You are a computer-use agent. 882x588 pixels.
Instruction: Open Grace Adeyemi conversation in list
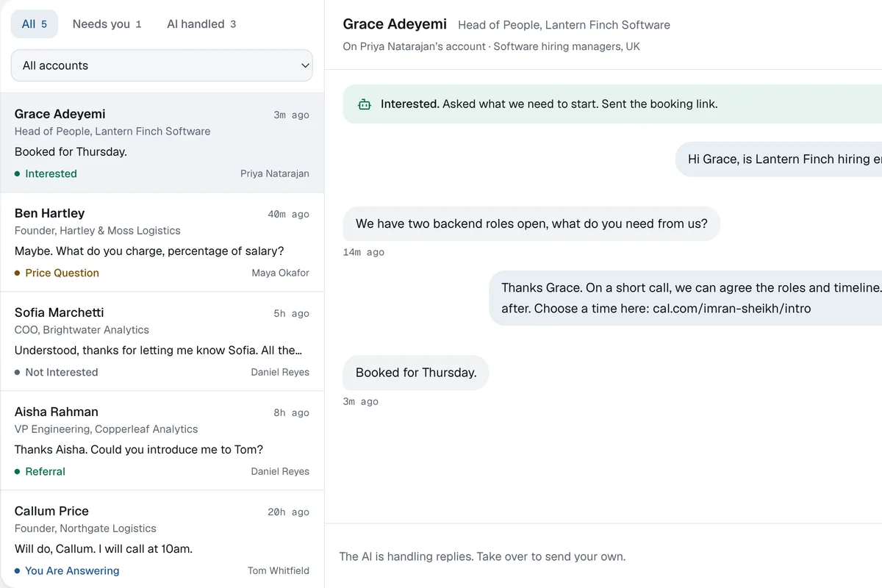[162, 143]
